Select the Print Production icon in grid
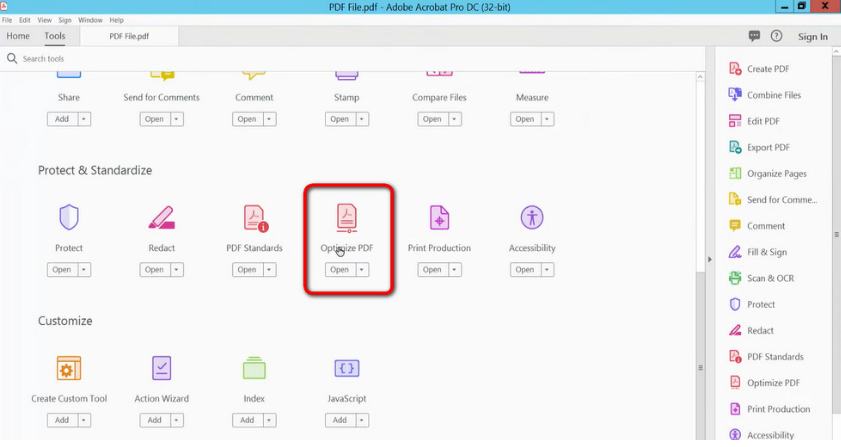Screen dimensions: 841x447 439,217
